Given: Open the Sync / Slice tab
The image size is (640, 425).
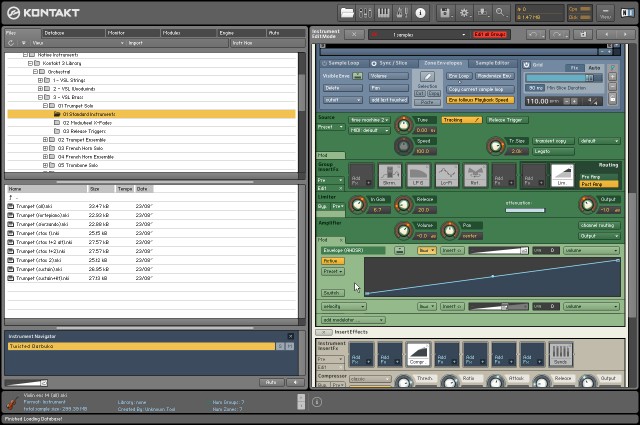Looking at the screenshot, I should pyautogui.click(x=393, y=63).
